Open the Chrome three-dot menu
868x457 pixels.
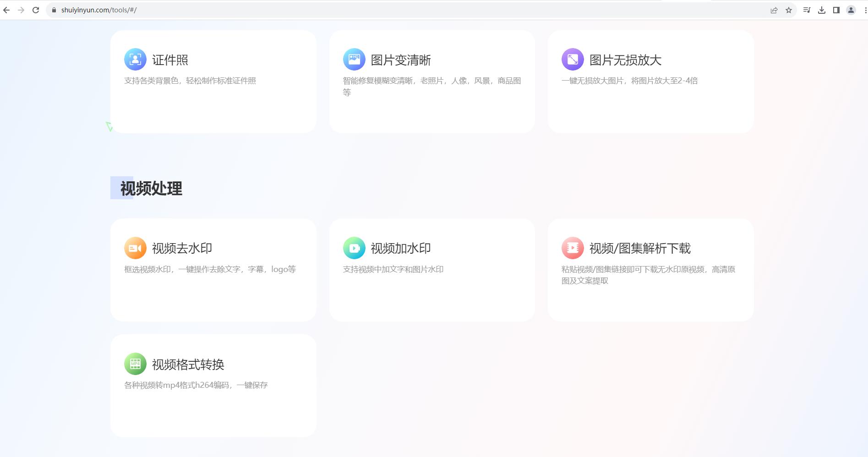click(862, 10)
